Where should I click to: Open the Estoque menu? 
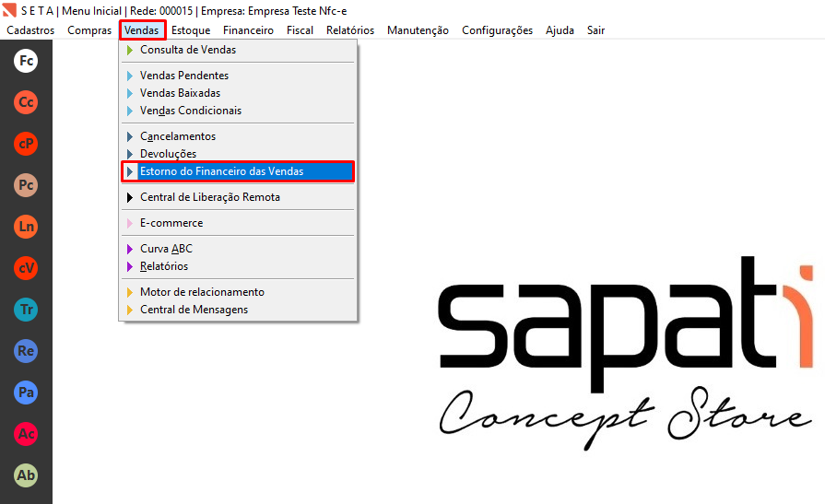point(191,30)
